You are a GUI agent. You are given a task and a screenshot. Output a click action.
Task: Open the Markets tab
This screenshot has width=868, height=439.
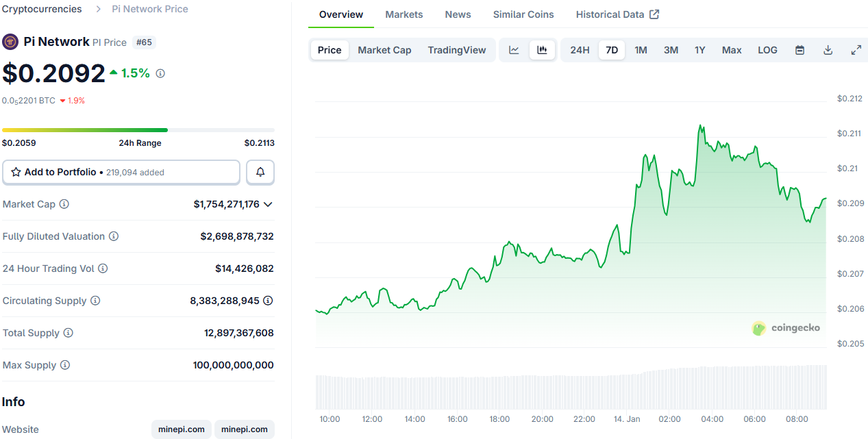pos(404,14)
